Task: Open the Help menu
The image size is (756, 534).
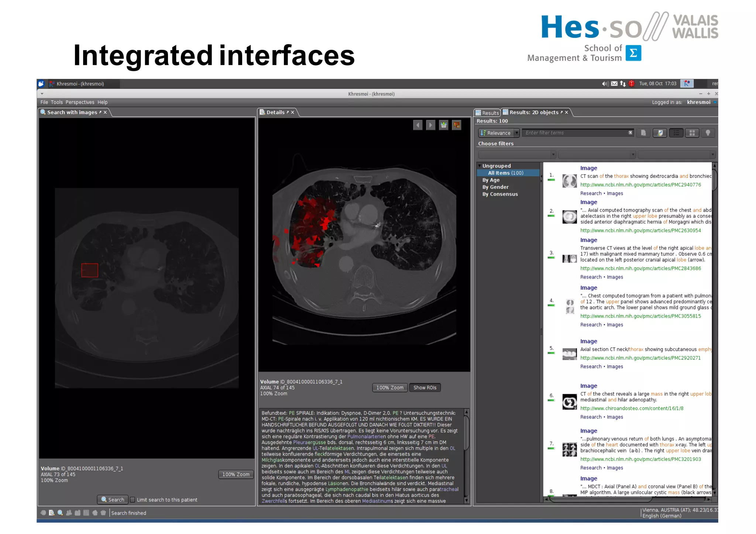Action: tap(102, 102)
